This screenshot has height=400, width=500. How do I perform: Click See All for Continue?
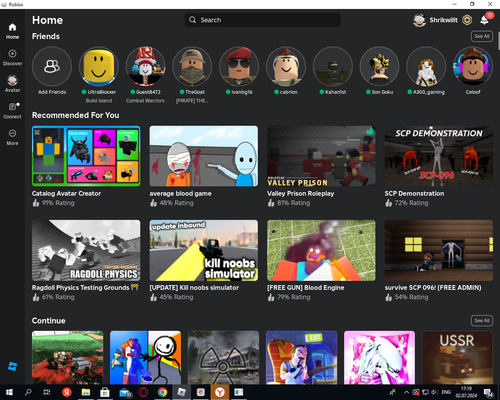point(482,321)
